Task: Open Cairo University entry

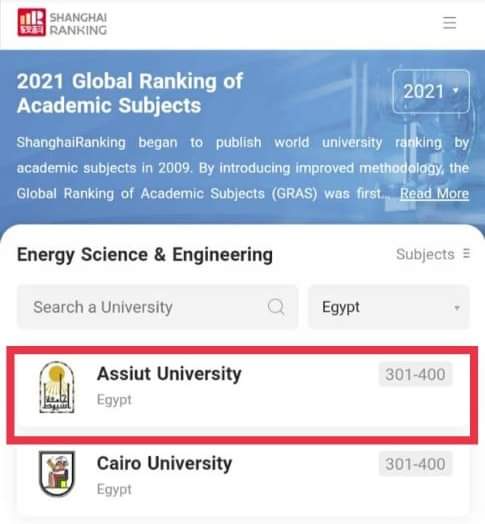Action: (x=242, y=475)
